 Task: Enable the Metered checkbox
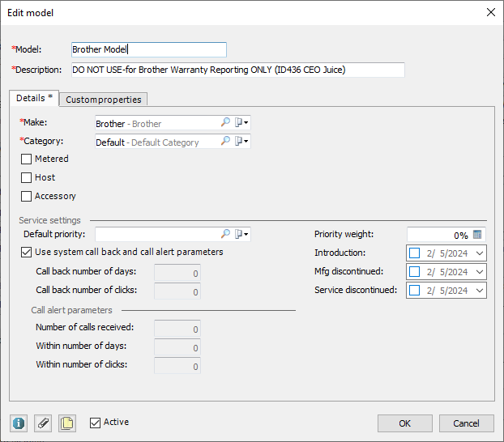point(26,159)
